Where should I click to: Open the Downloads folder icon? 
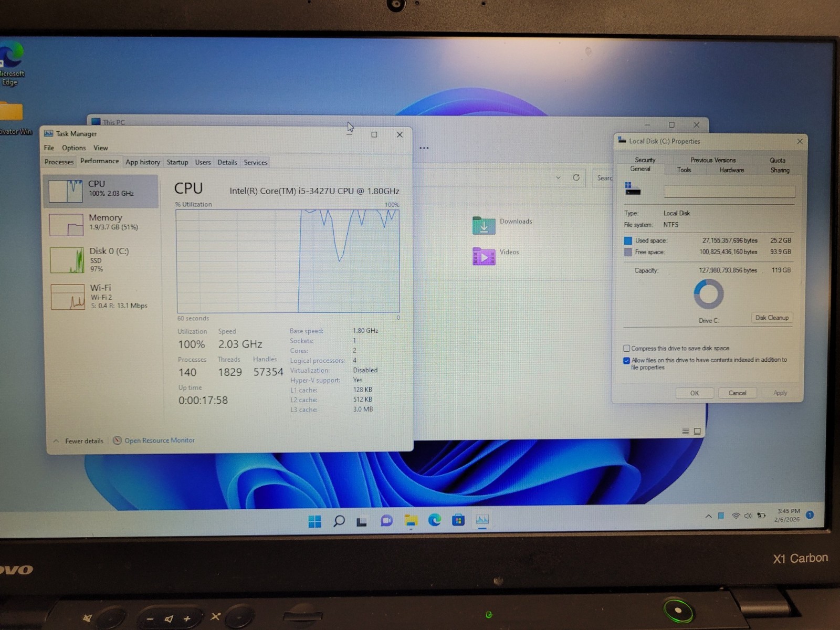point(484,225)
